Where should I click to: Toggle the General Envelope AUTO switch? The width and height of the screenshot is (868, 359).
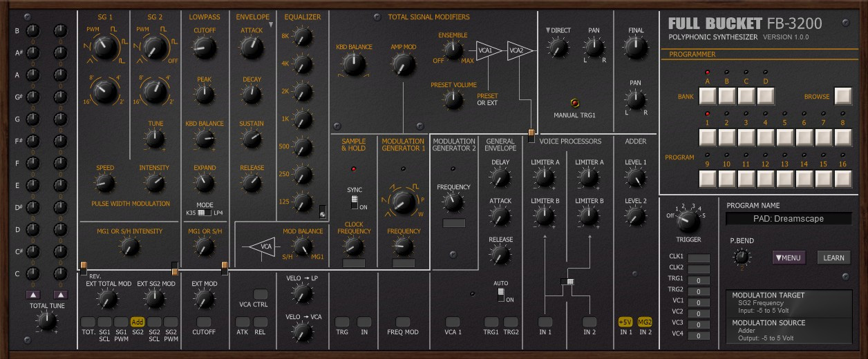click(501, 295)
